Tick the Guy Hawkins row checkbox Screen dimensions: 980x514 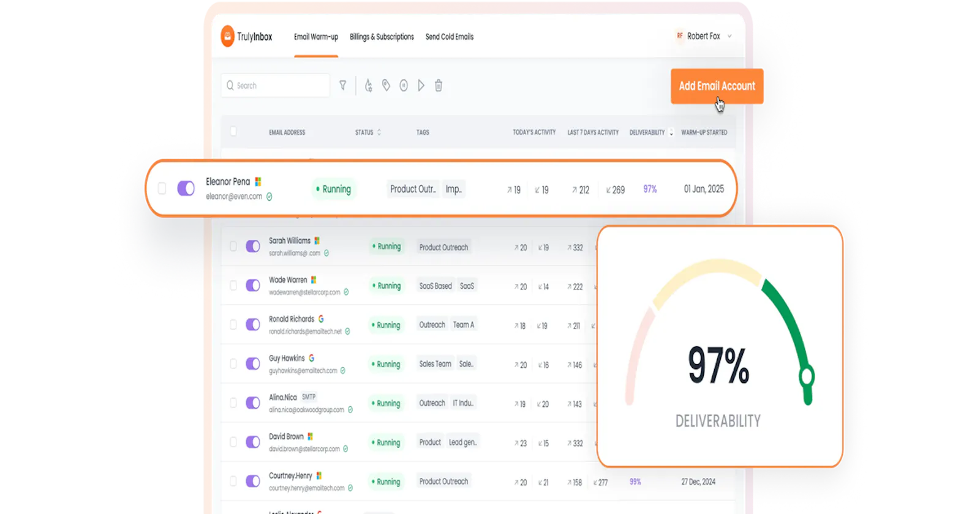click(233, 363)
